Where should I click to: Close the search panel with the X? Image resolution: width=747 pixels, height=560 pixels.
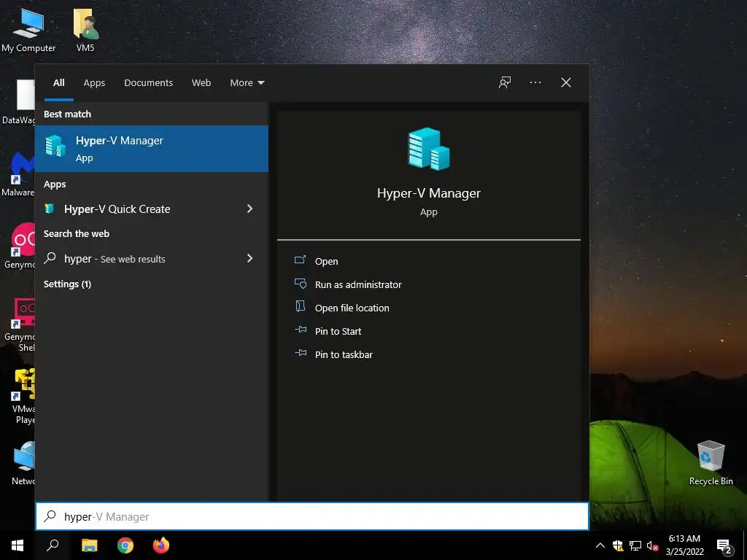(x=566, y=82)
